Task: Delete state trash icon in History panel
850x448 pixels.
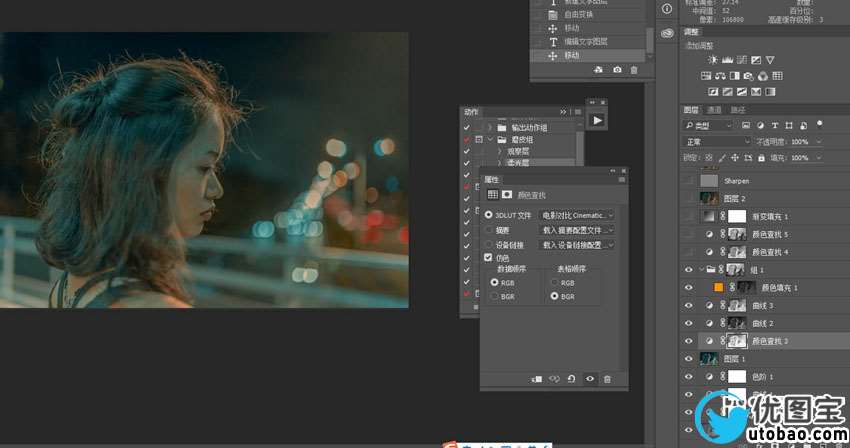Action: [634, 70]
